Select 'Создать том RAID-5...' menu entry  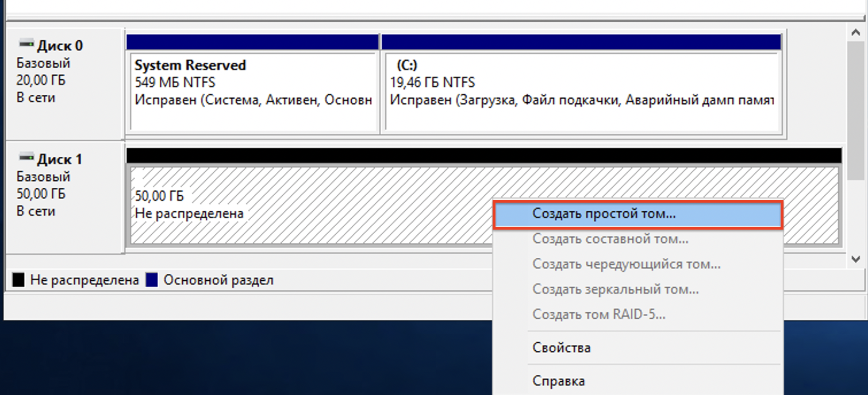pyautogui.click(x=638, y=315)
